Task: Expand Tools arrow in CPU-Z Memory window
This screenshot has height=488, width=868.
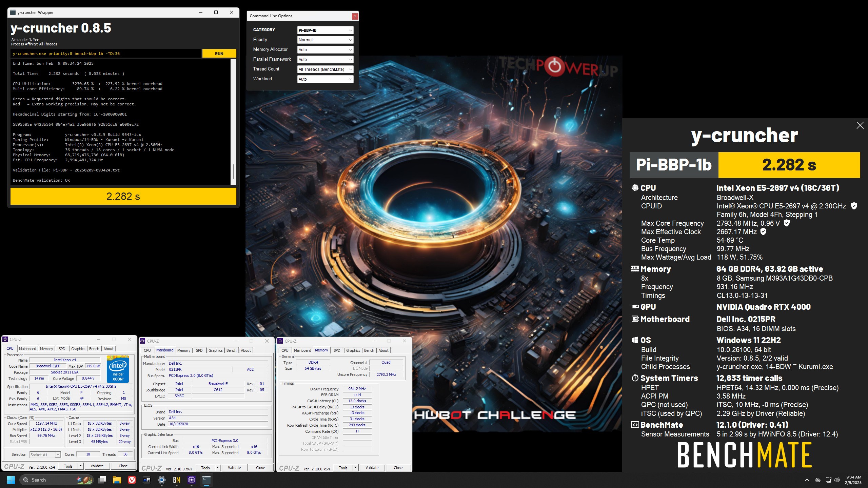Action: point(355,468)
